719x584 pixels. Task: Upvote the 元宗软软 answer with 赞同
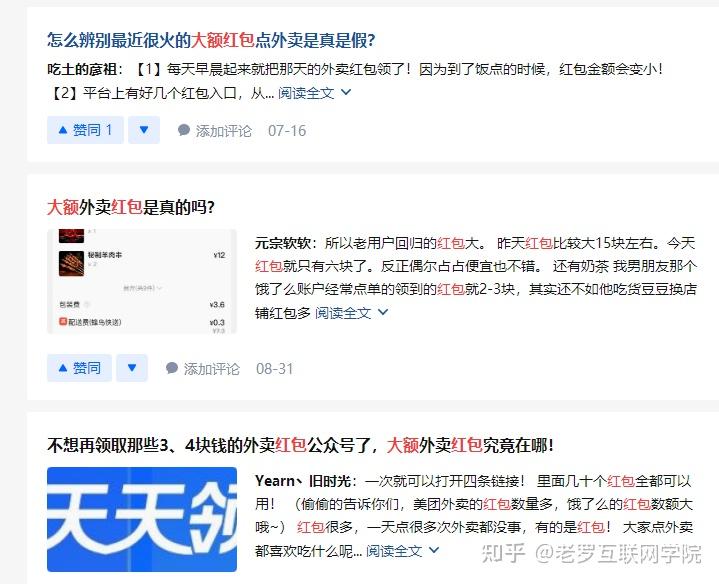click(x=79, y=368)
